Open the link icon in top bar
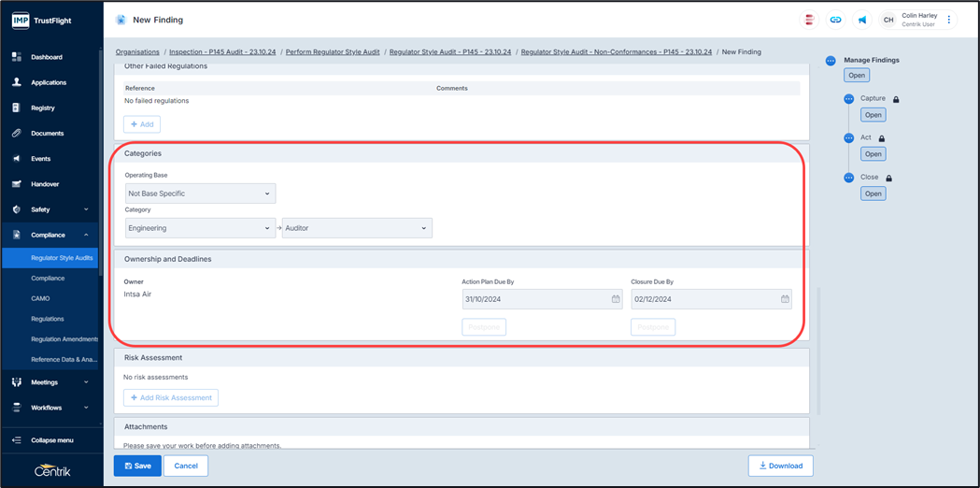Screen dimensions: 980x488 click(x=835, y=20)
